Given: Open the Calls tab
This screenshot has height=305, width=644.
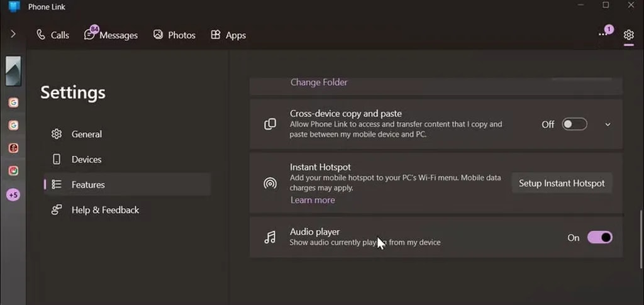Looking at the screenshot, I should coord(53,35).
